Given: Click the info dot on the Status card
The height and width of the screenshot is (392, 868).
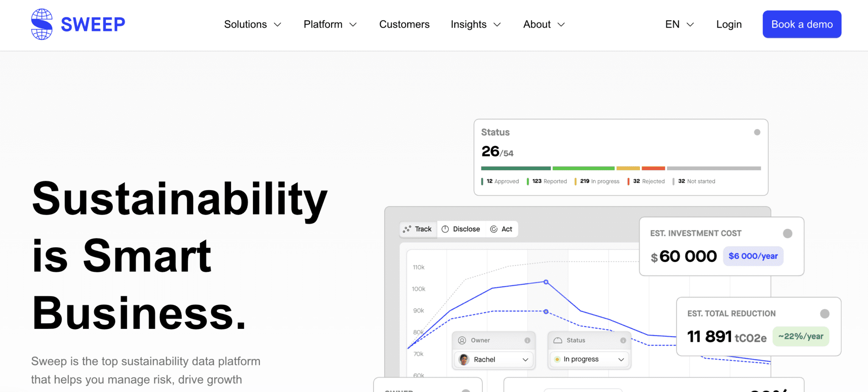Looking at the screenshot, I should [x=758, y=132].
